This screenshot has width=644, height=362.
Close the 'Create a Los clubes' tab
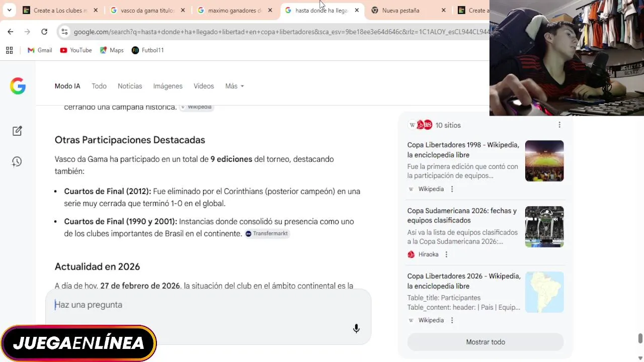coord(96,10)
